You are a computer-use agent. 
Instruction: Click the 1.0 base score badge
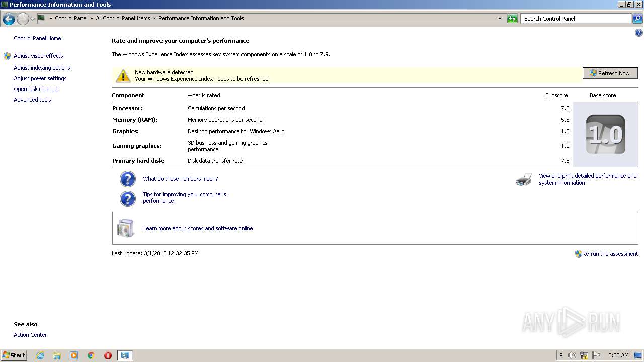pos(606,134)
